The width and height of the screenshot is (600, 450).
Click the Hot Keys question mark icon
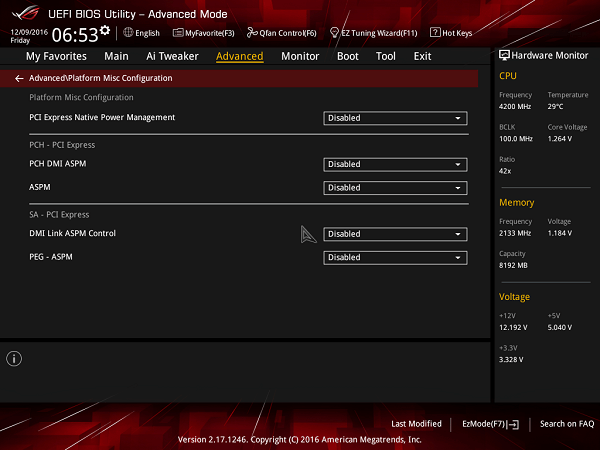(x=435, y=33)
